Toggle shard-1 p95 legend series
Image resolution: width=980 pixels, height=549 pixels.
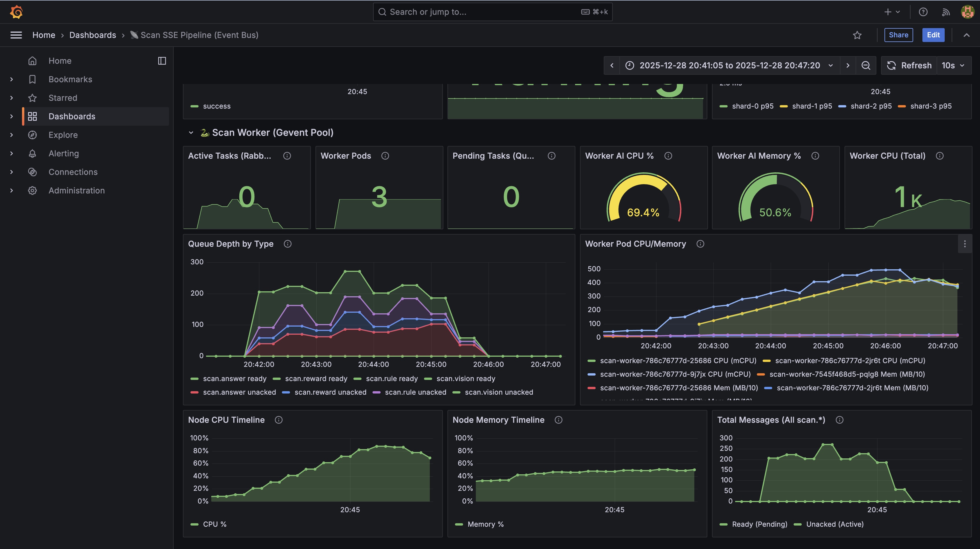tap(812, 106)
